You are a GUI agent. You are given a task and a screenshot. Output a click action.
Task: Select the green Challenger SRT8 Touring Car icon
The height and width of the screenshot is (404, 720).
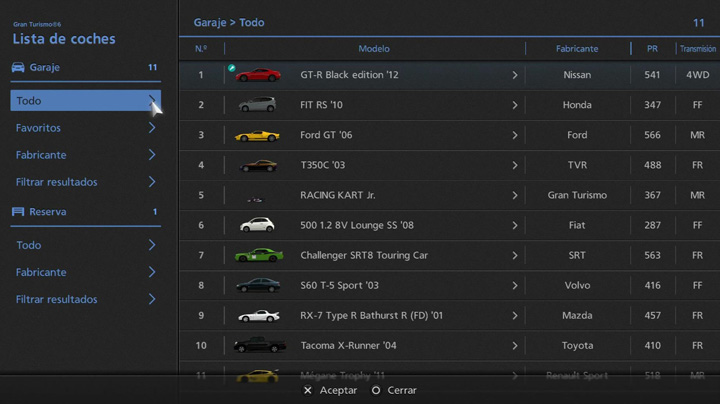click(258, 255)
